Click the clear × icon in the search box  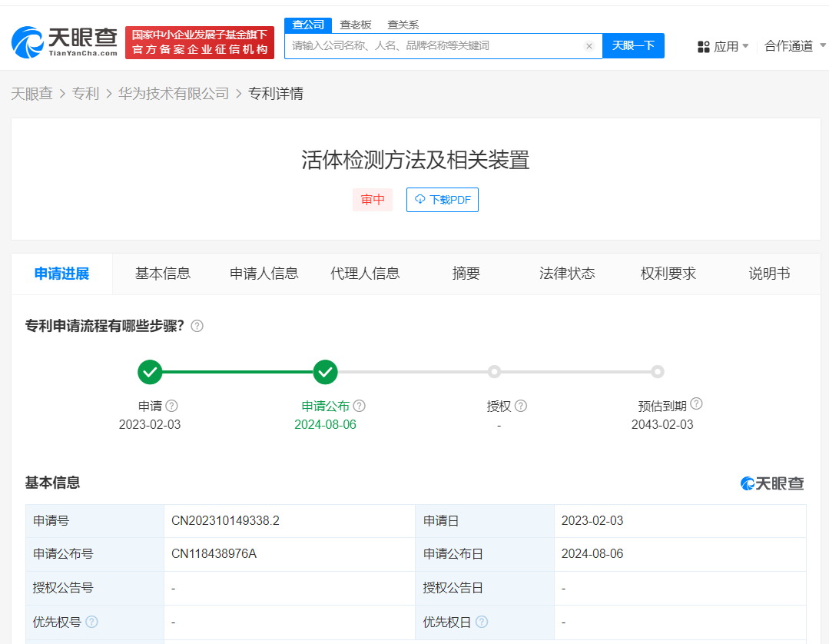589,46
